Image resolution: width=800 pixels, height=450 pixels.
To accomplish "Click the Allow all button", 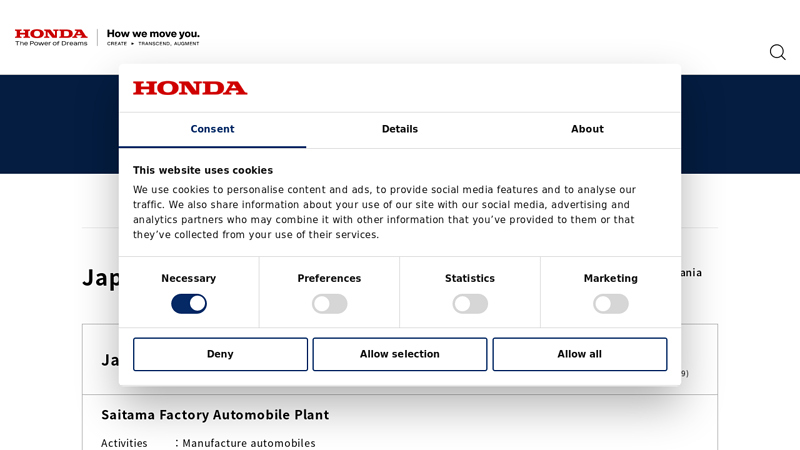I will (580, 354).
